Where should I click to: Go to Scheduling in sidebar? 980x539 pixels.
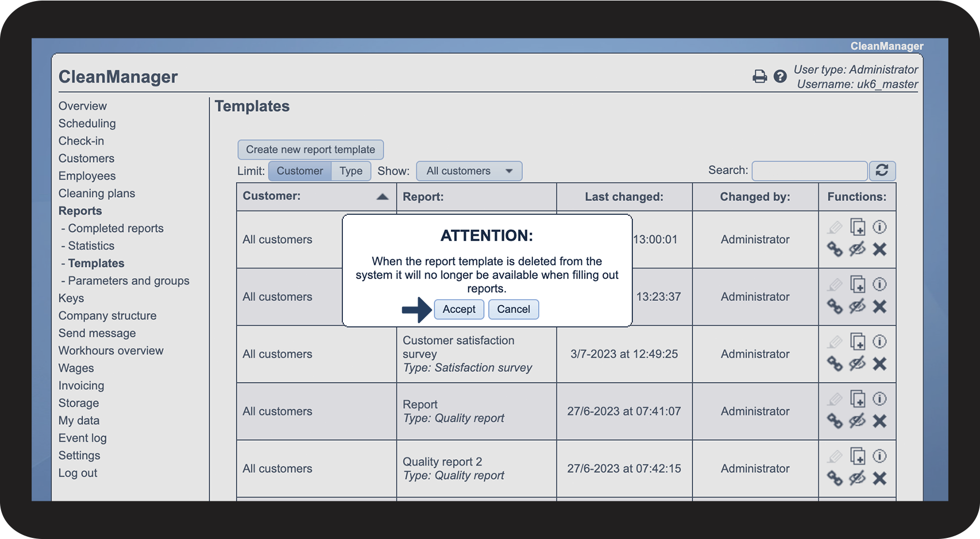87,123
